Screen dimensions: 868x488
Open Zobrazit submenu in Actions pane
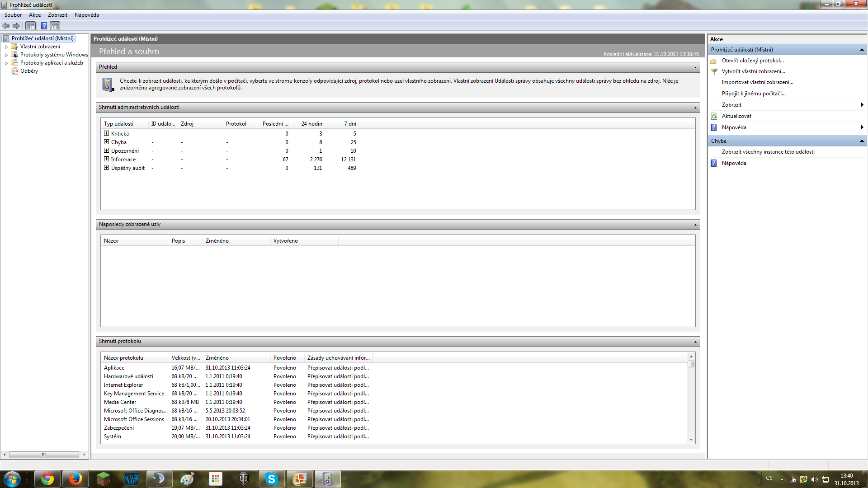(x=788, y=105)
